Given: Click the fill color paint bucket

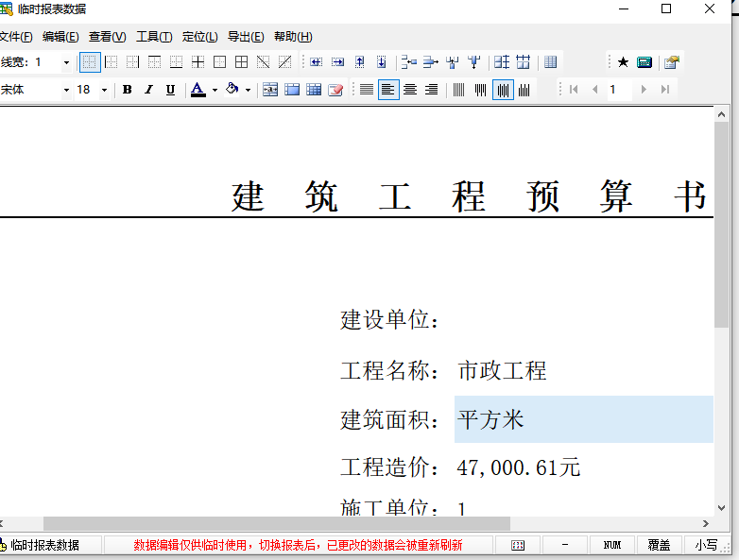Looking at the screenshot, I should (232, 89).
